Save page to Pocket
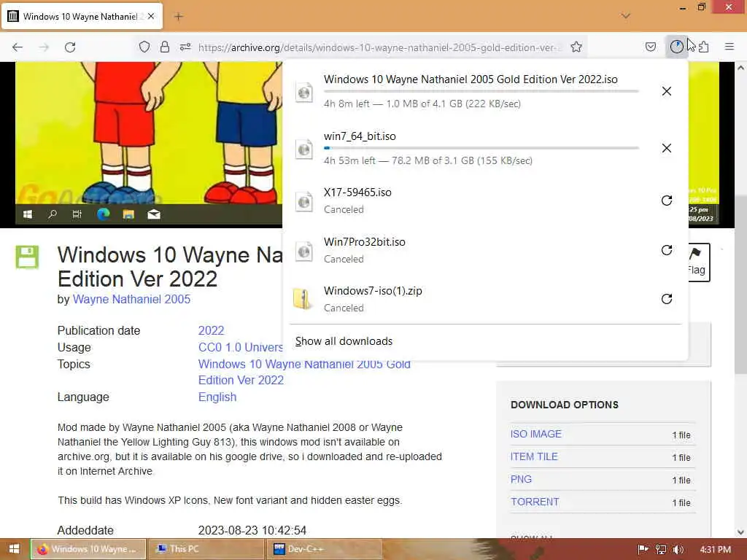 (x=651, y=47)
